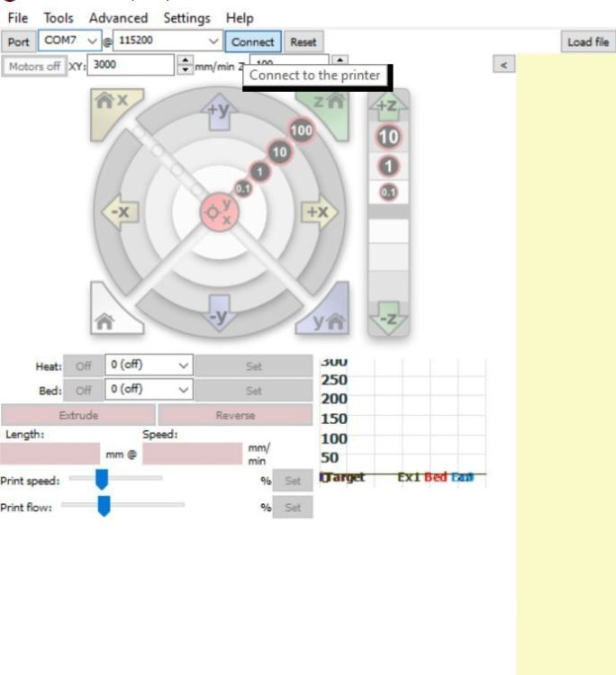Image resolution: width=616 pixels, height=675 pixels.
Task: Turn the hotend heater Off
Action: (x=83, y=366)
